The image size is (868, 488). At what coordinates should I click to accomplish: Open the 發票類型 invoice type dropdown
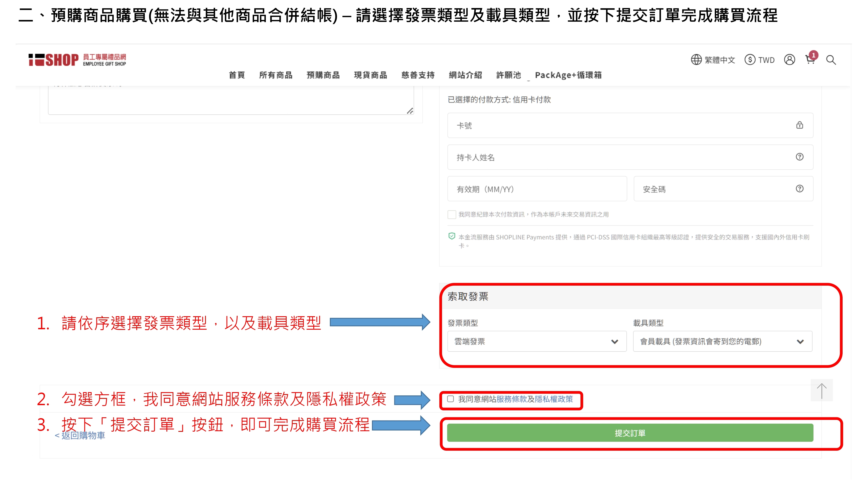[x=537, y=341]
